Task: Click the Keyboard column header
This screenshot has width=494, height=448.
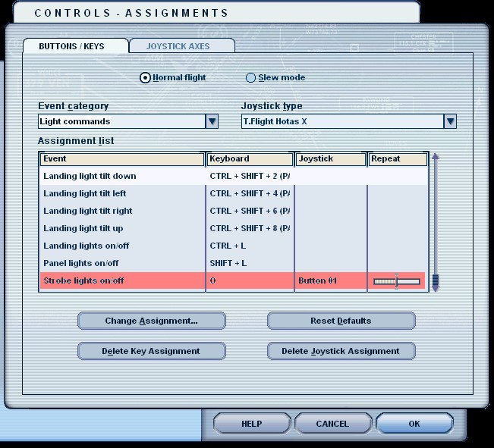Action: pos(250,159)
